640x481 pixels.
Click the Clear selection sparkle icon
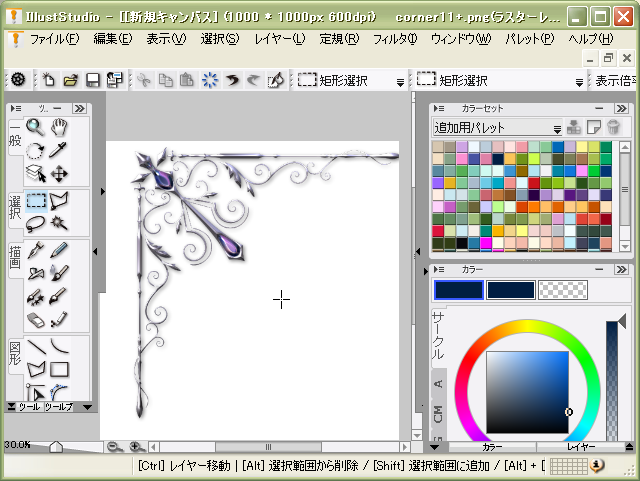(210, 80)
